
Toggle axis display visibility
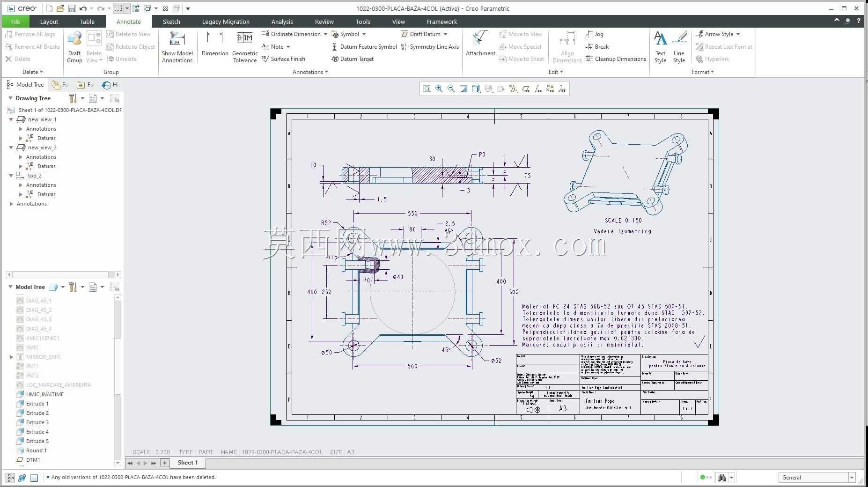click(x=538, y=89)
